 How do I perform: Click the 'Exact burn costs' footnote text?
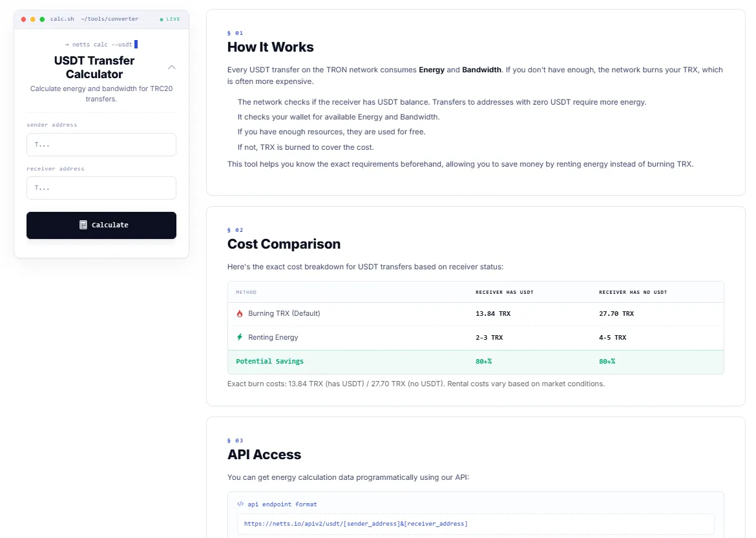click(x=416, y=384)
